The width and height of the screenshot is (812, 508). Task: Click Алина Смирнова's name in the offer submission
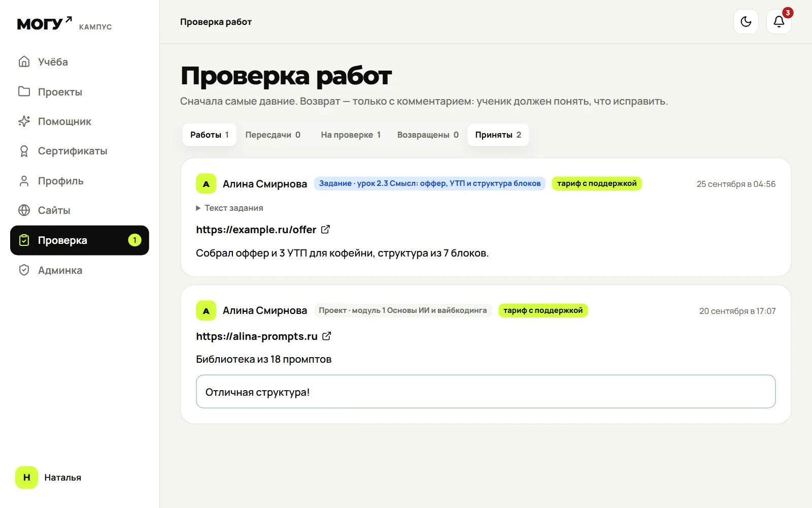265,184
